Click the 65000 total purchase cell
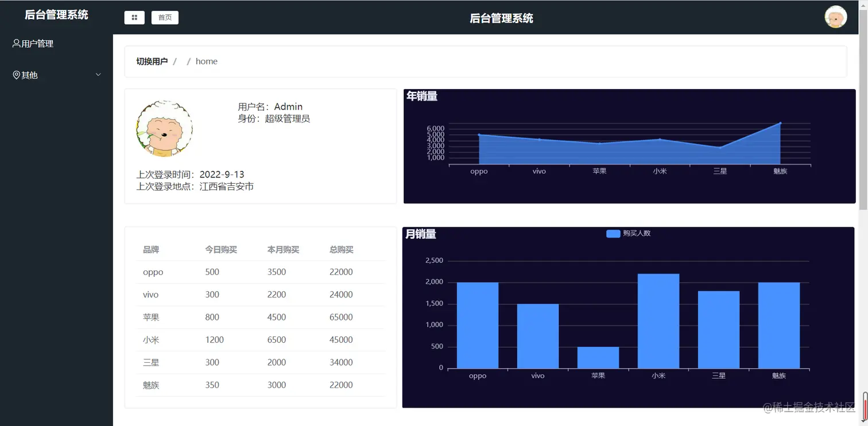This screenshot has height=426, width=868. (341, 317)
